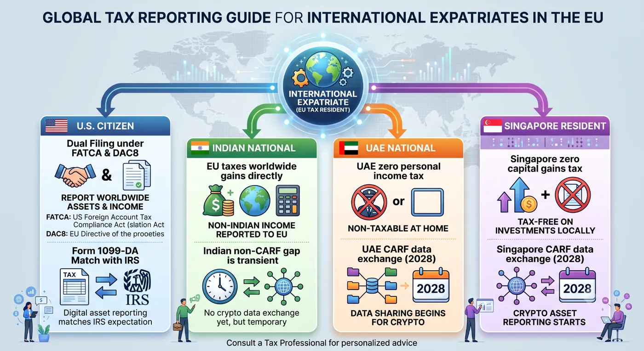Select the SINGAPORE RESIDENT header

(546, 125)
